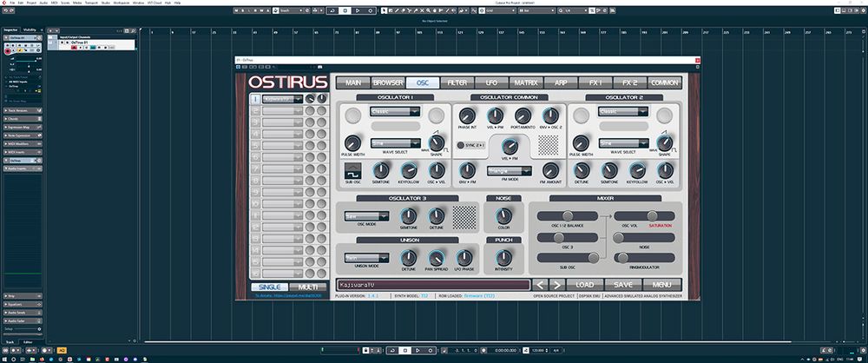Click the Color knob in Noise section

[x=503, y=216]
